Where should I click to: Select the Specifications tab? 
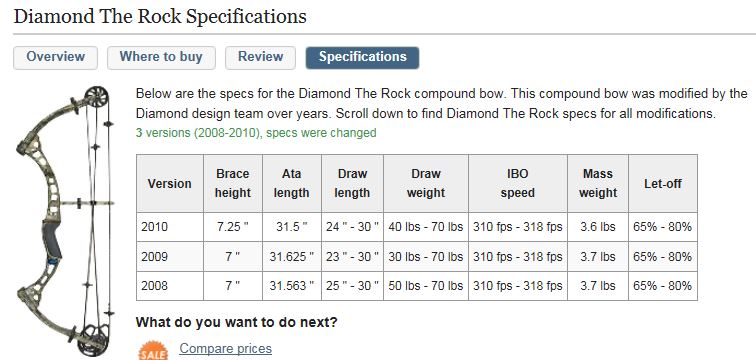(x=363, y=57)
